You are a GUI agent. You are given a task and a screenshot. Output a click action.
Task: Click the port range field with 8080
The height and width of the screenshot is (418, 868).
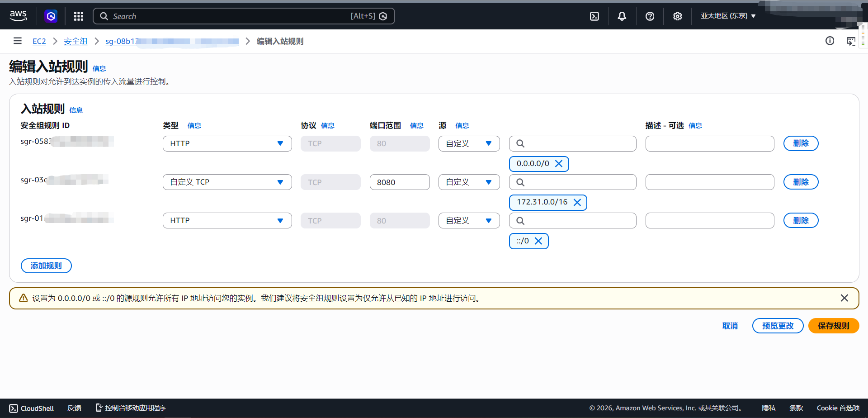pos(399,182)
